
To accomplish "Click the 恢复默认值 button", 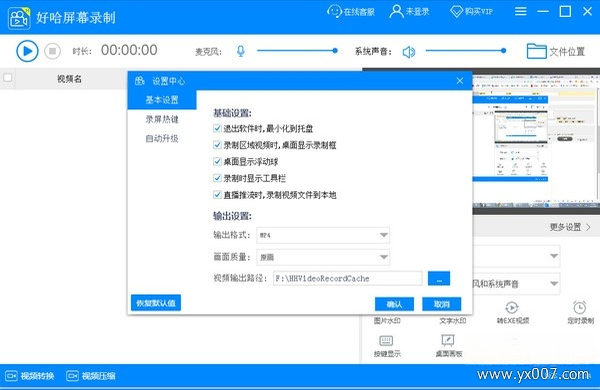I will tap(156, 303).
